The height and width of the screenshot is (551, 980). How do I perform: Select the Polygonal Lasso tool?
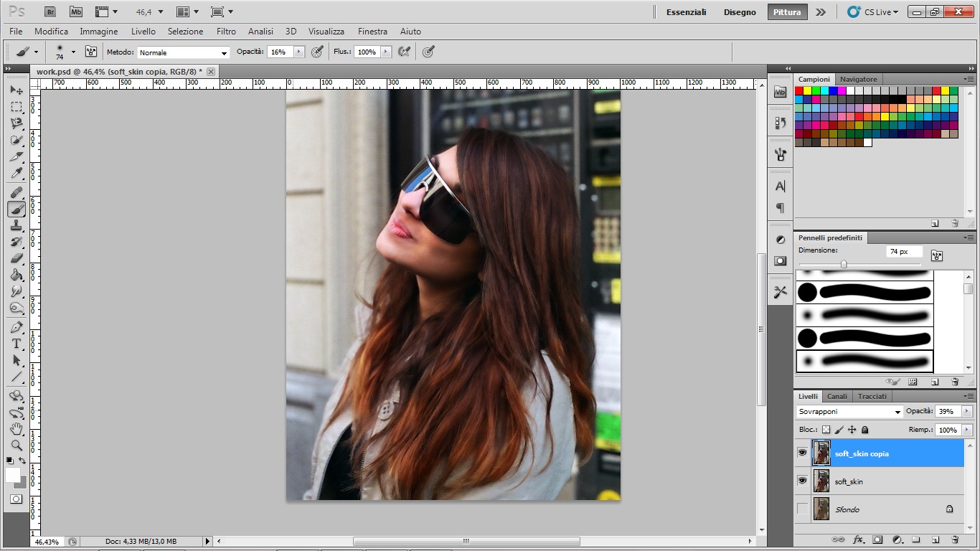pyautogui.click(x=17, y=123)
